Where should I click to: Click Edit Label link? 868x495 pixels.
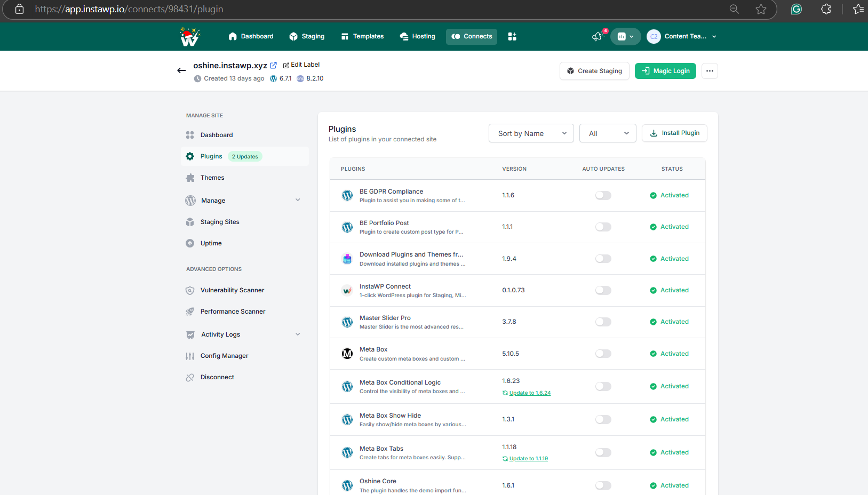(x=301, y=65)
